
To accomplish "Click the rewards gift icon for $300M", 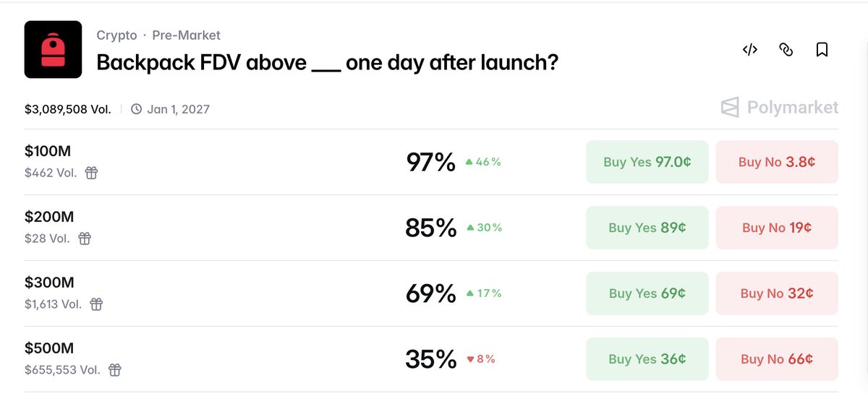I will click(x=96, y=304).
